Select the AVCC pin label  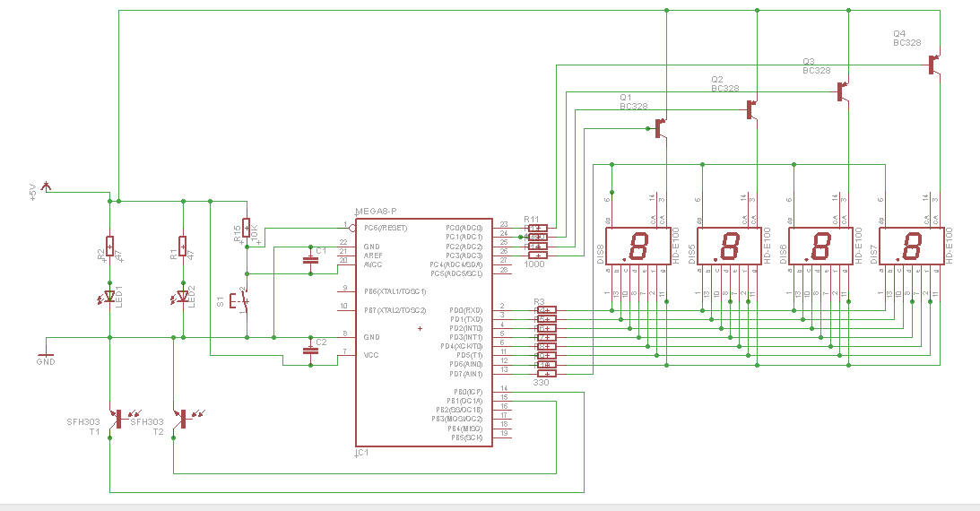(x=373, y=264)
